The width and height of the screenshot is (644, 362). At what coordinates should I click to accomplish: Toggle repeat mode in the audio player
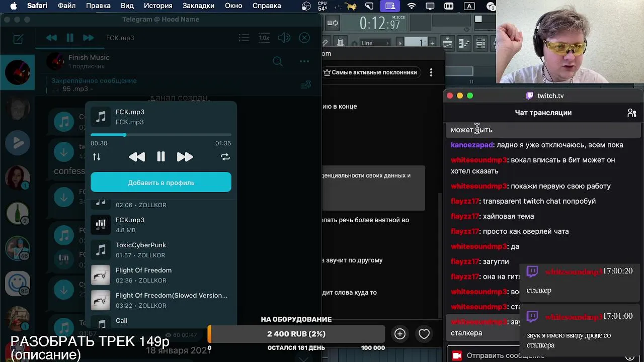[x=225, y=157]
